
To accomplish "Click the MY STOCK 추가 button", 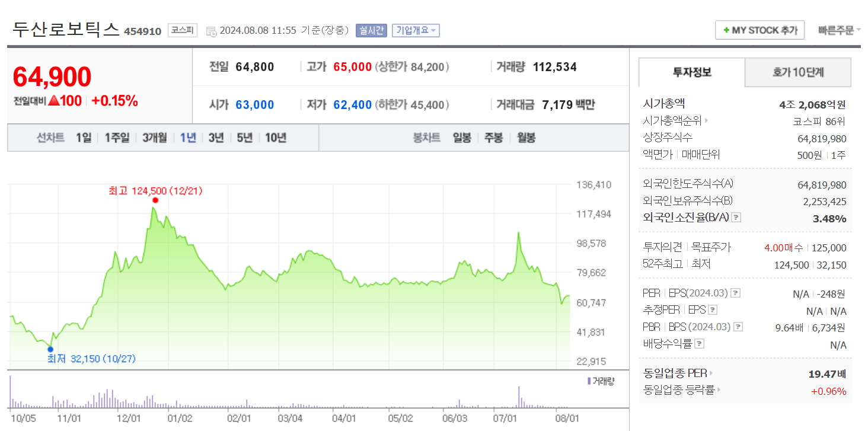I will click(760, 30).
